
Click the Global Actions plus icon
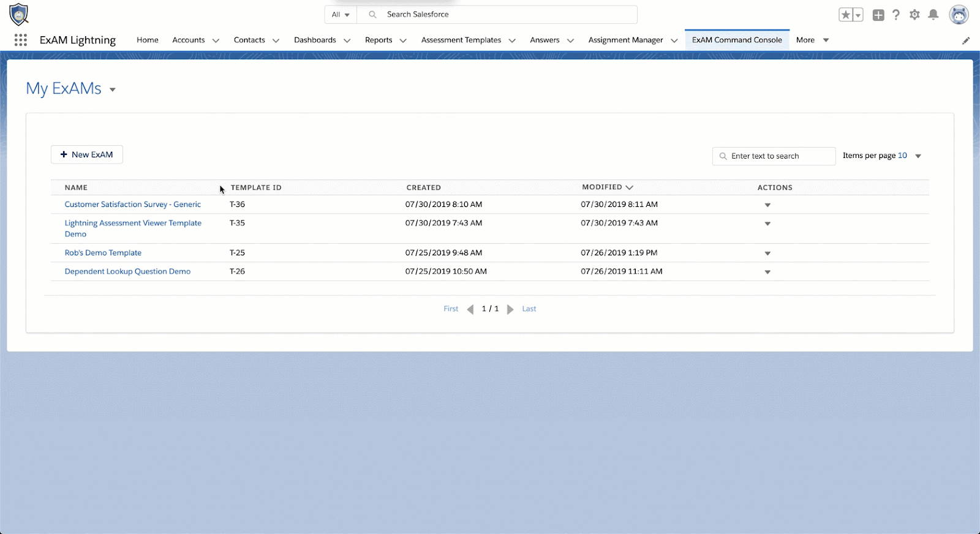click(878, 15)
